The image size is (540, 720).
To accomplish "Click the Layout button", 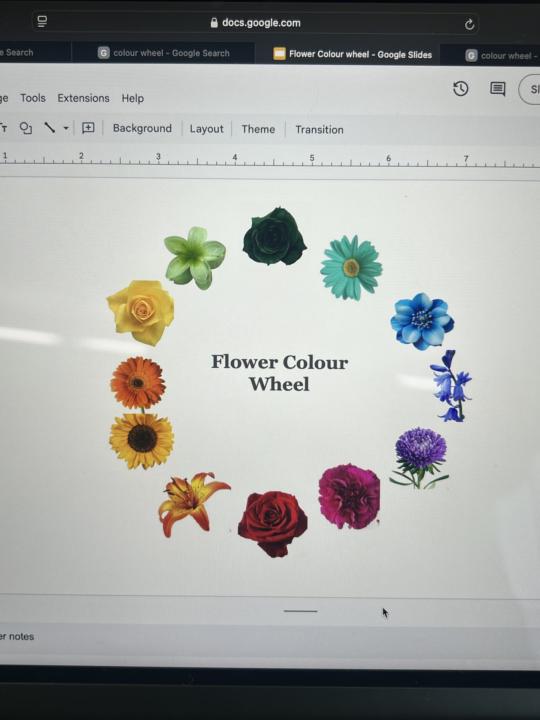I will [206, 129].
